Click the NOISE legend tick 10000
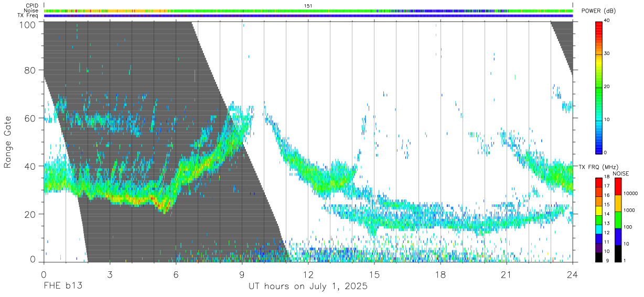This screenshot has width=644, height=297. [x=631, y=193]
